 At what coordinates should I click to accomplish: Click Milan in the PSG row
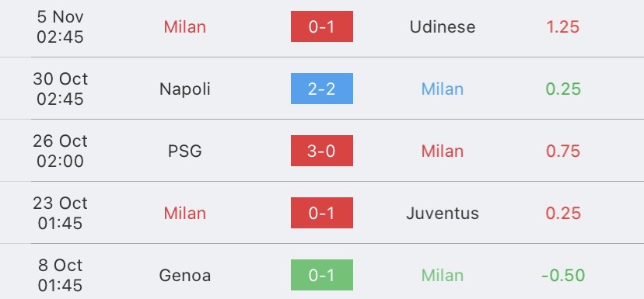(x=443, y=151)
